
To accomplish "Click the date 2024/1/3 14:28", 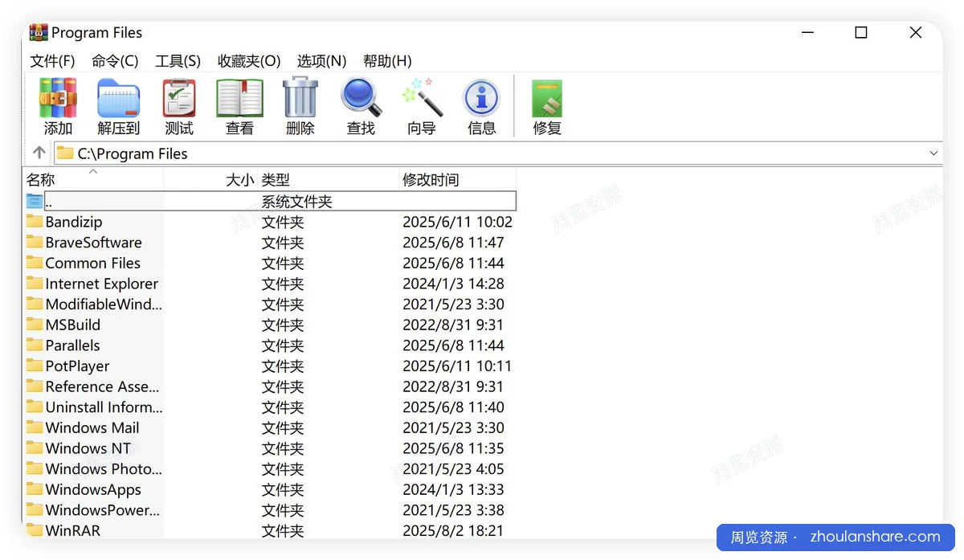I will click(x=453, y=284).
